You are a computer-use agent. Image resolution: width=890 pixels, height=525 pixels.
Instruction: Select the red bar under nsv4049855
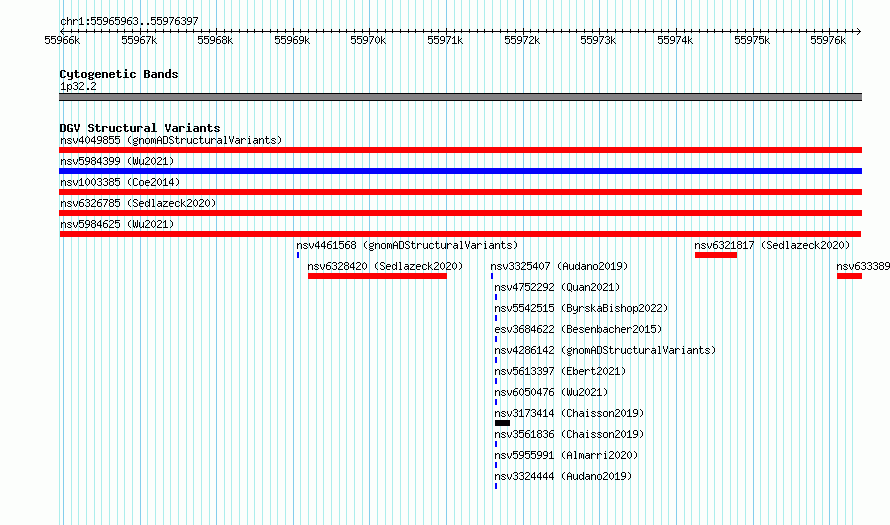coord(460,150)
